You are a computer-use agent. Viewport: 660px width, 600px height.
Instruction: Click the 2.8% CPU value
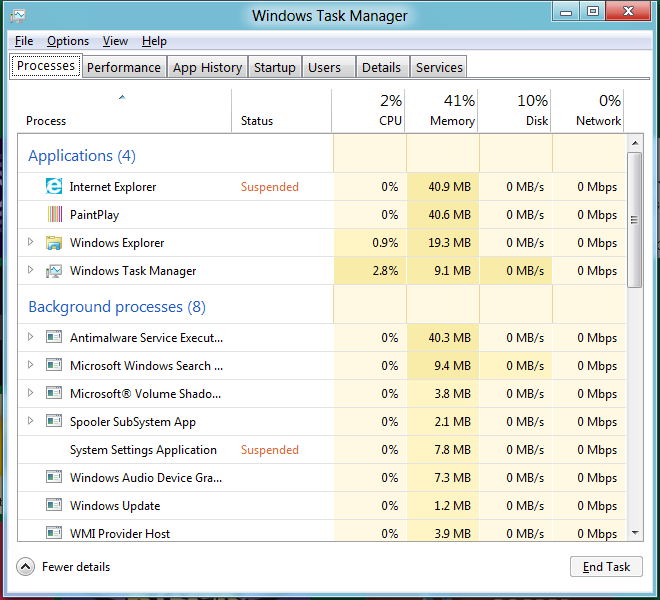385,271
